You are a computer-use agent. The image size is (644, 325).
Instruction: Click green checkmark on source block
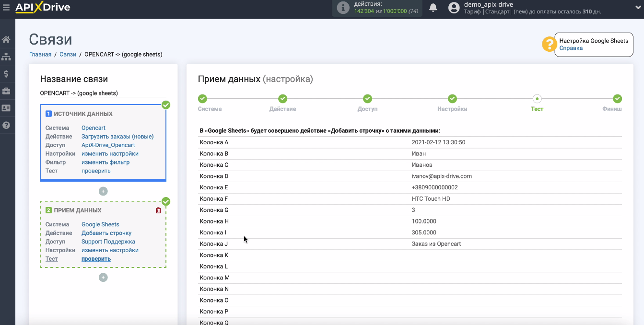tap(166, 105)
